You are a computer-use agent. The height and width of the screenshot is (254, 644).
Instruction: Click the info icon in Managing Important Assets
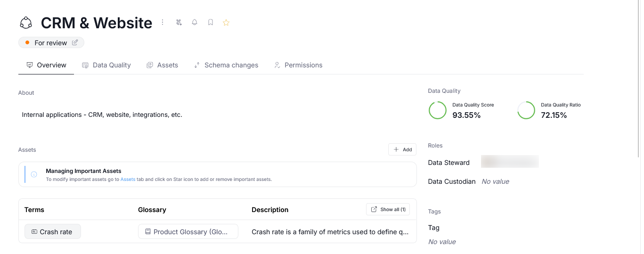tap(34, 174)
